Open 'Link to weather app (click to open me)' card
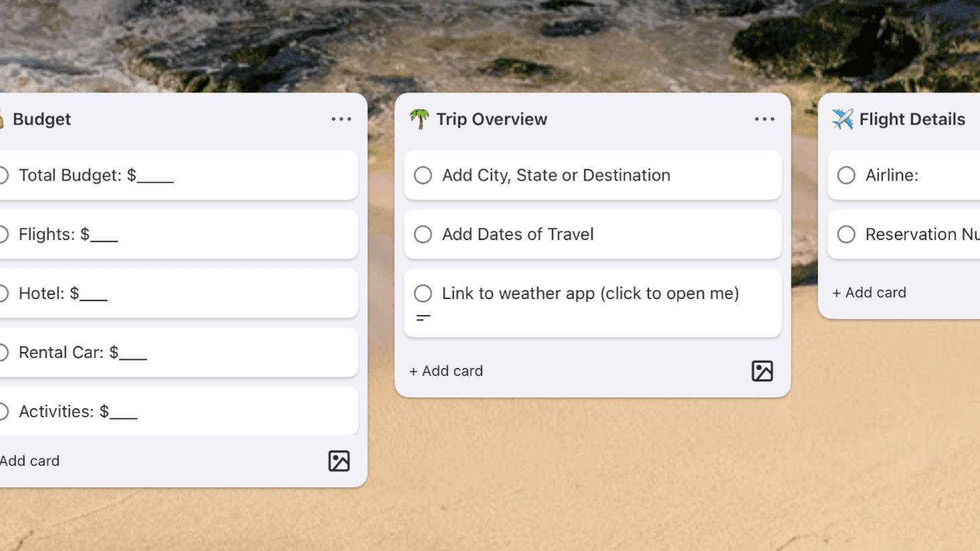 point(593,303)
